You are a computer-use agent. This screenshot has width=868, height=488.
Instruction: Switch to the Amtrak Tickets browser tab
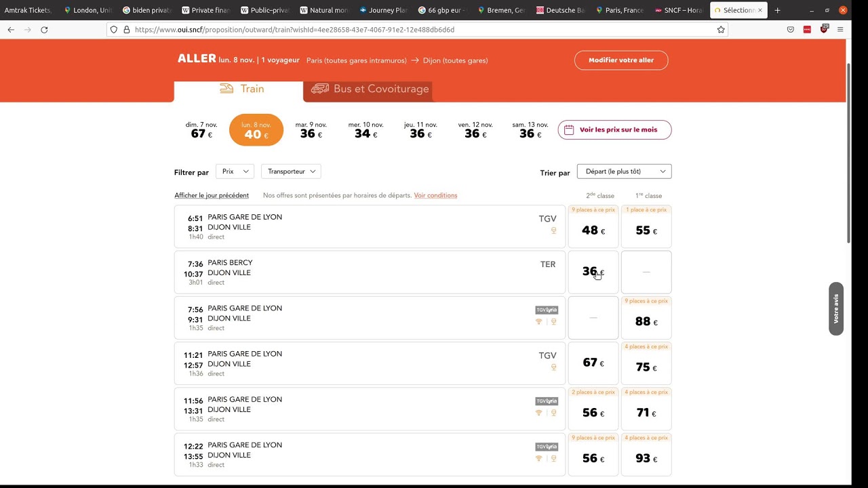point(27,10)
